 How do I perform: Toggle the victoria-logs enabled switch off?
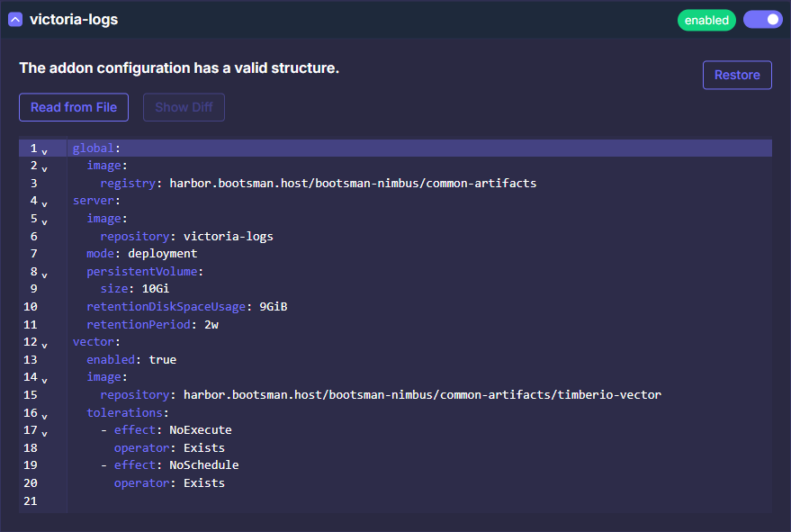click(762, 20)
